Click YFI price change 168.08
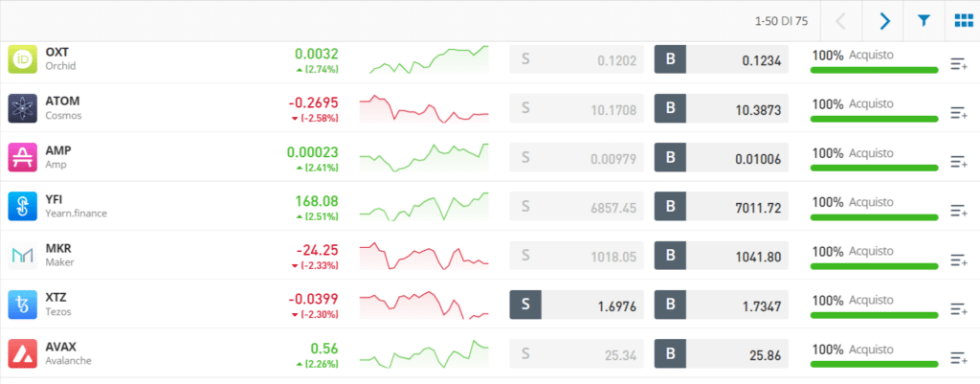The height and width of the screenshot is (384, 980). [317, 201]
